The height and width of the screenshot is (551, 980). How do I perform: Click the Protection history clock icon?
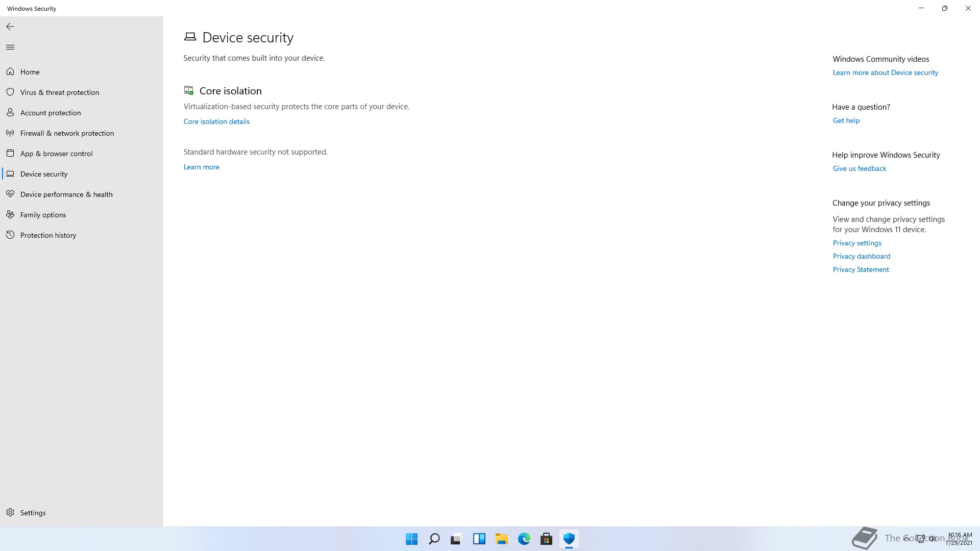point(10,235)
